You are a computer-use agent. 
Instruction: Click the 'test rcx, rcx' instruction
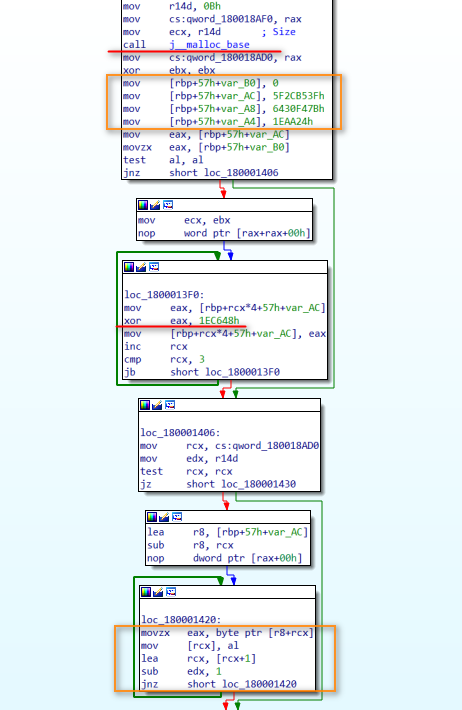click(x=186, y=471)
